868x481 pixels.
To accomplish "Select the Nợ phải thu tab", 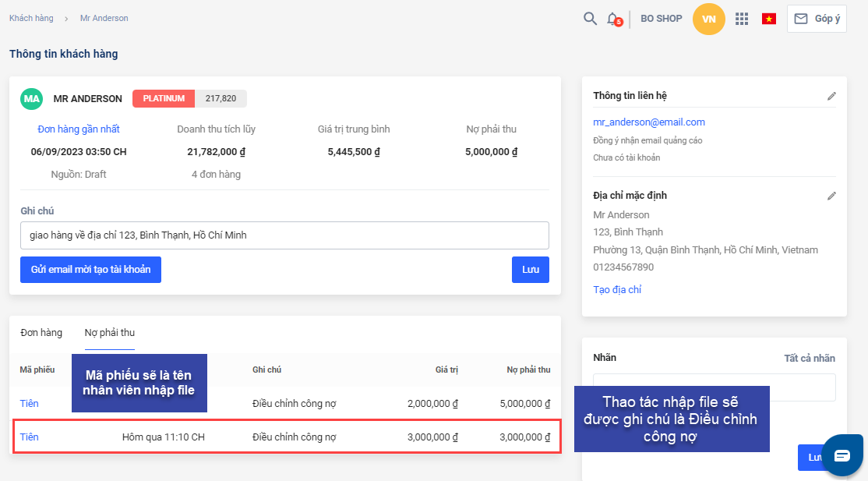I will point(110,333).
